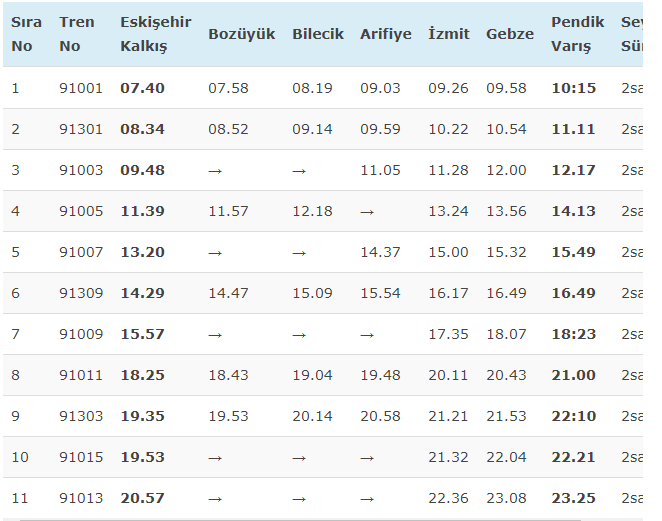Image resolution: width=662 pixels, height=521 pixels.
Task: Click the Gebze column header
Action: pos(510,34)
